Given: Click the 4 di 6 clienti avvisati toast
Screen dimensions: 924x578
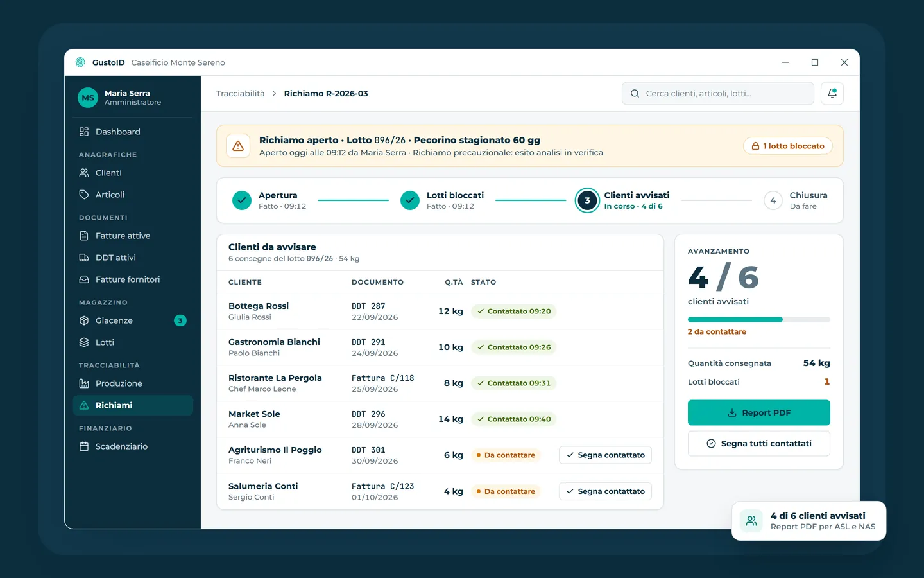Looking at the screenshot, I should [809, 521].
